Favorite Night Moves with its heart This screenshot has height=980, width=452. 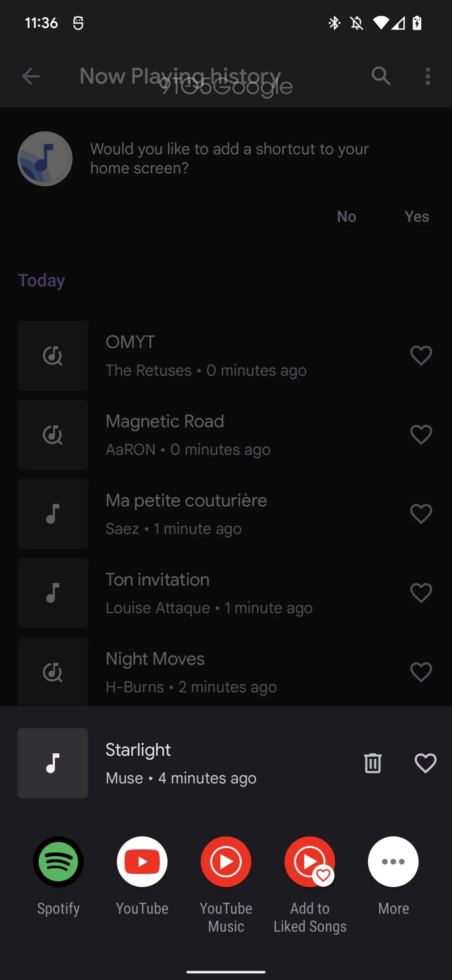[x=421, y=672]
